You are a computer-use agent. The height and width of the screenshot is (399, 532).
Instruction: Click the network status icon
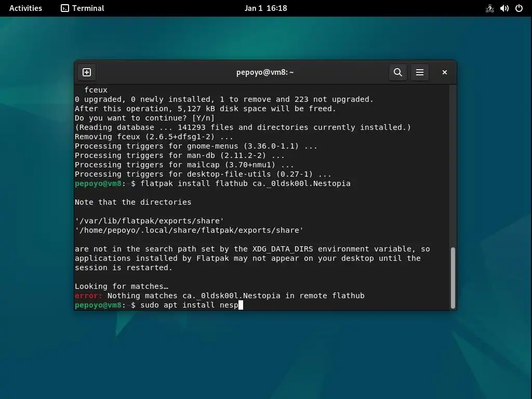[x=489, y=8]
